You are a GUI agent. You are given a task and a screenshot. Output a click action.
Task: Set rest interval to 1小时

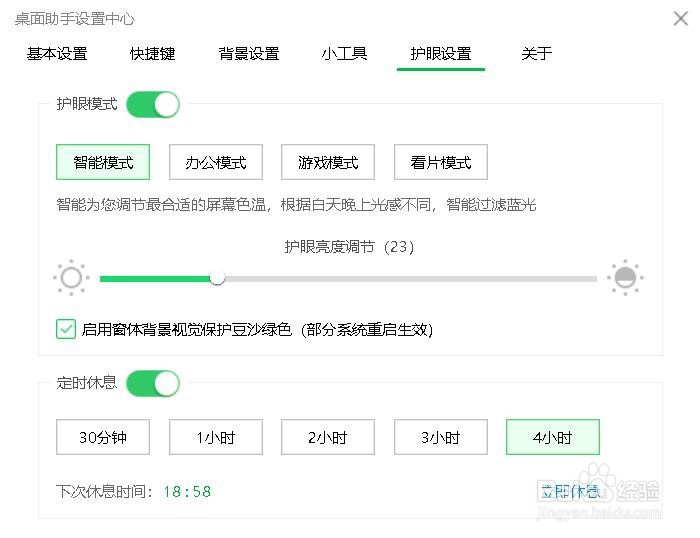(216, 437)
